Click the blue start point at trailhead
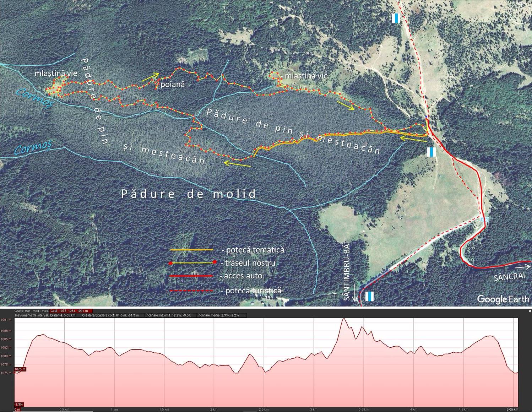This screenshot has height=412, width=532. point(427,116)
